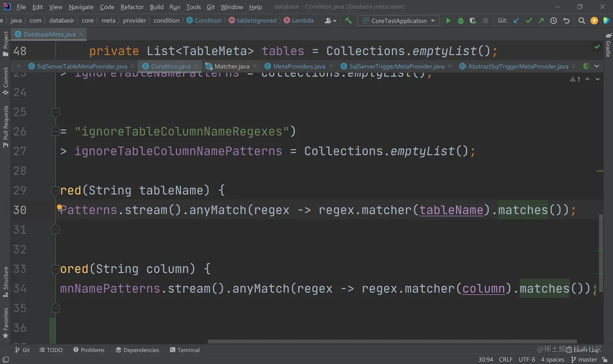Open the Pull Requests tool window
Viewport: 613px width, 364px height.
click(5, 126)
